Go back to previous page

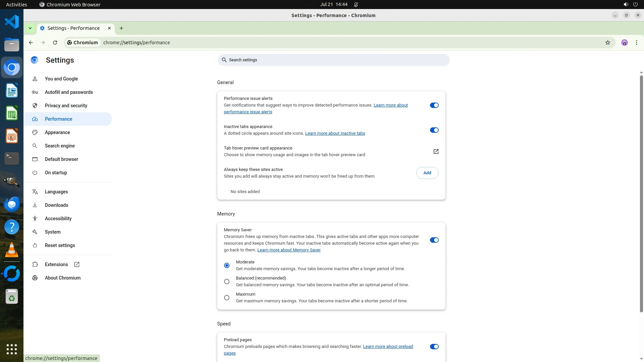[x=31, y=43]
